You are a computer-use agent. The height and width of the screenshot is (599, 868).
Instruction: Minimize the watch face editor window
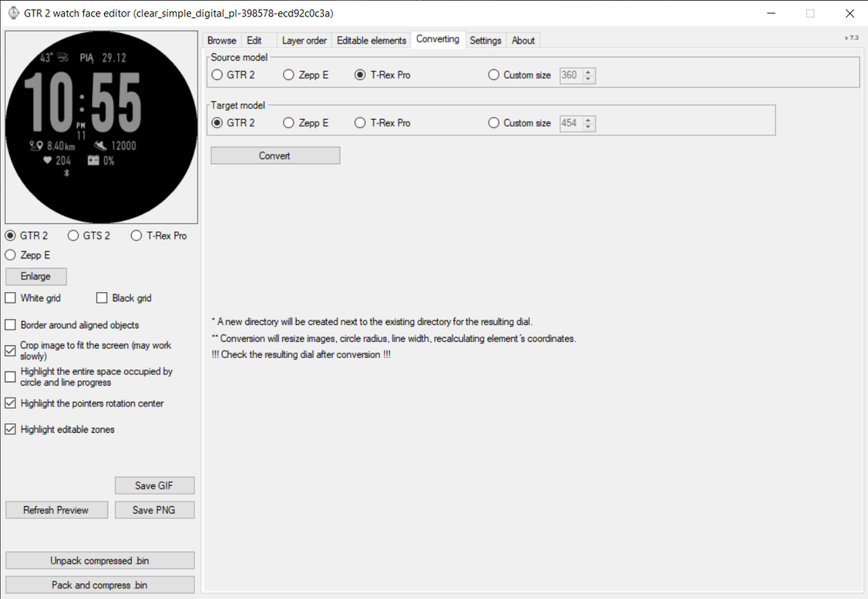tap(771, 13)
